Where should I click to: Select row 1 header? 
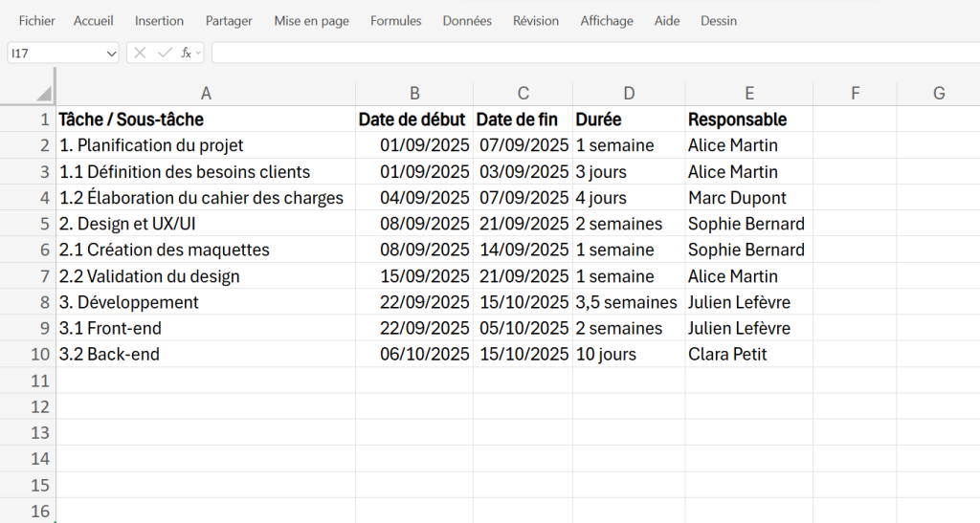(x=28, y=120)
